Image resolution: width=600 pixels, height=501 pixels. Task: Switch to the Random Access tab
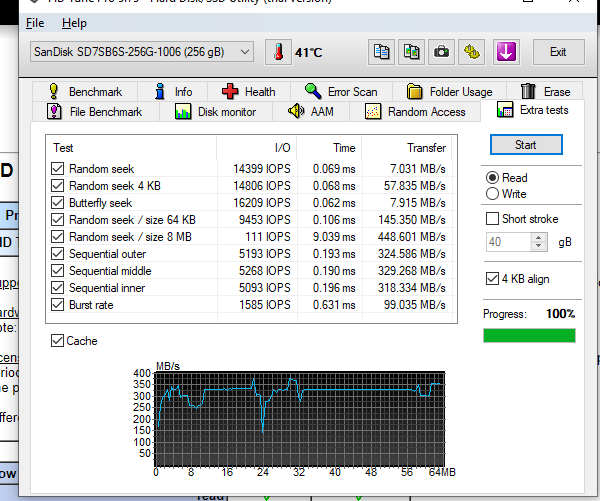(415, 112)
